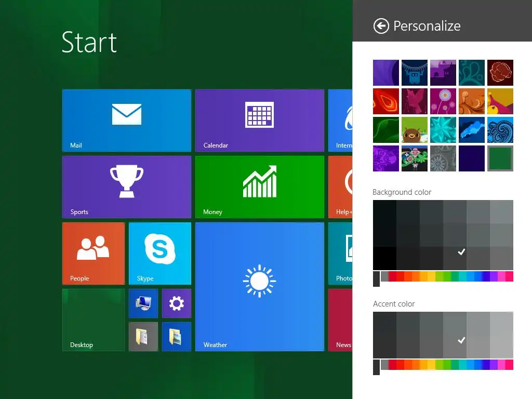Go back using the Personalize back arrow

click(381, 26)
